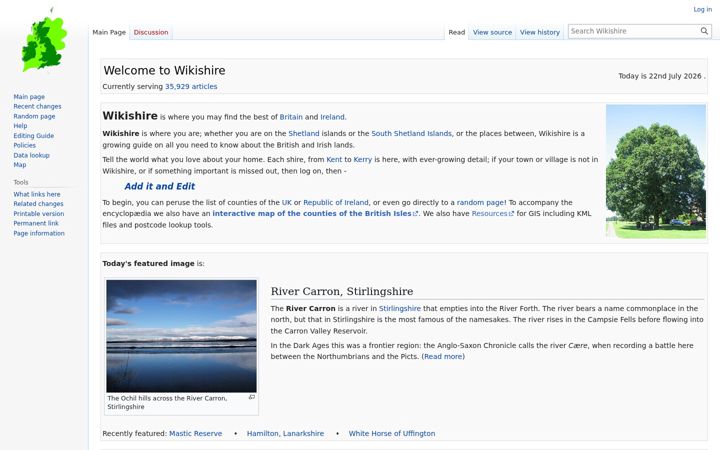Open the Resources external link

click(492, 214)
